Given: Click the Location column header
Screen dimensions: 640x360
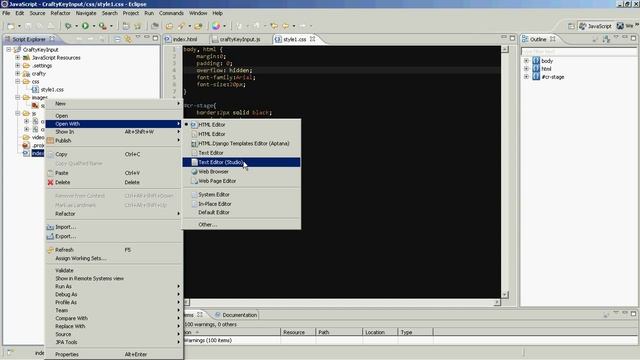Looking at the screenshot, I should [x=380, y=332].
